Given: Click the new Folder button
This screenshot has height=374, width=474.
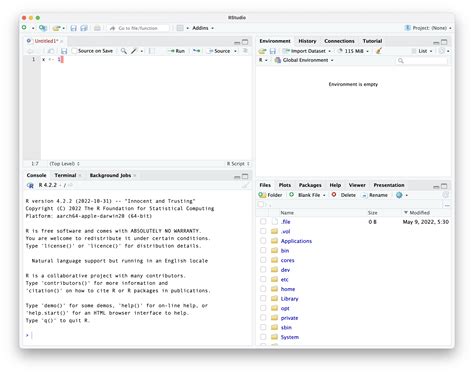Looking at the screenshot, I should coord(270,195).
